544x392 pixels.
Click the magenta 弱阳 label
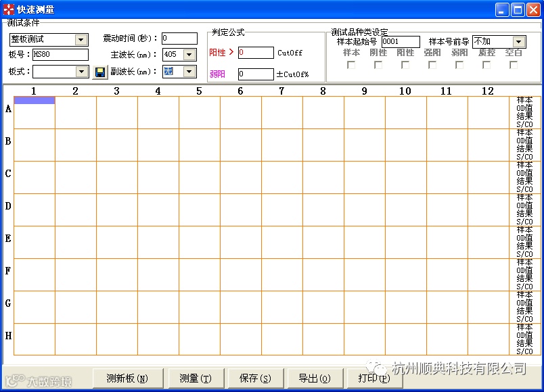coord(217,74)
